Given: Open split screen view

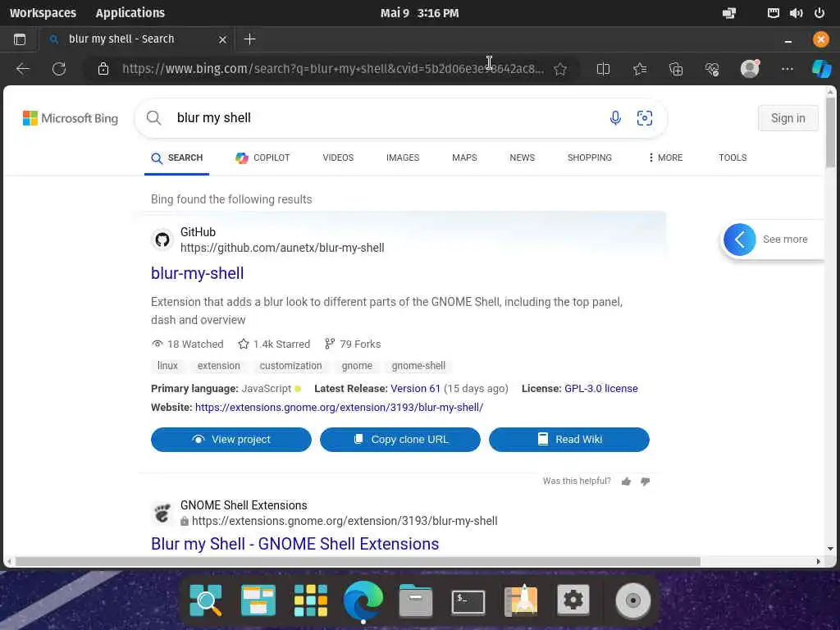Looking at the screenshot, I should [x=603, y=69].
